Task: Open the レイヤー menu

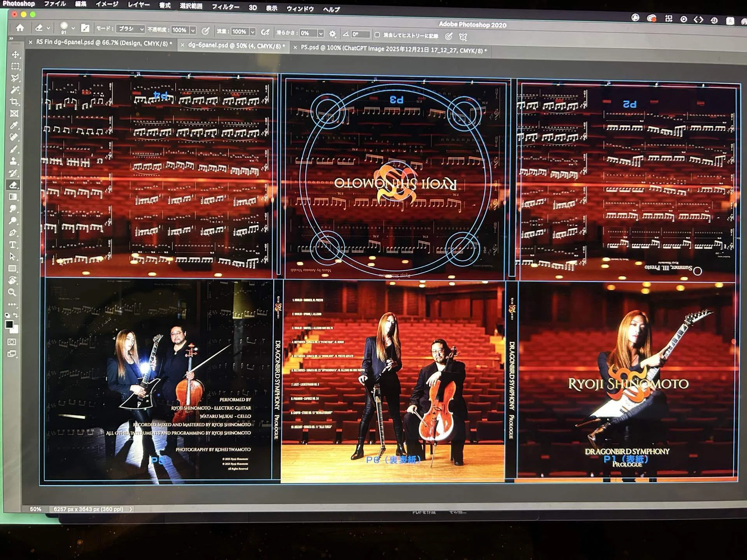Action: click(139, 5)
